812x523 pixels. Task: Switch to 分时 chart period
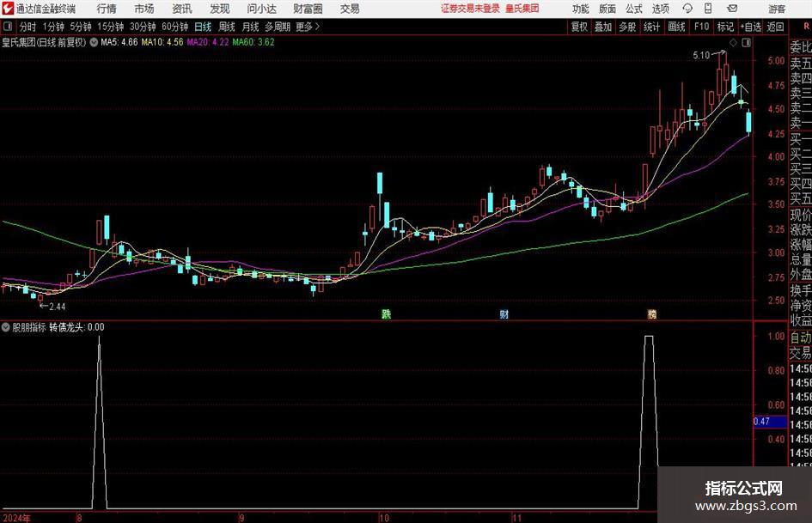click(28, 27)
